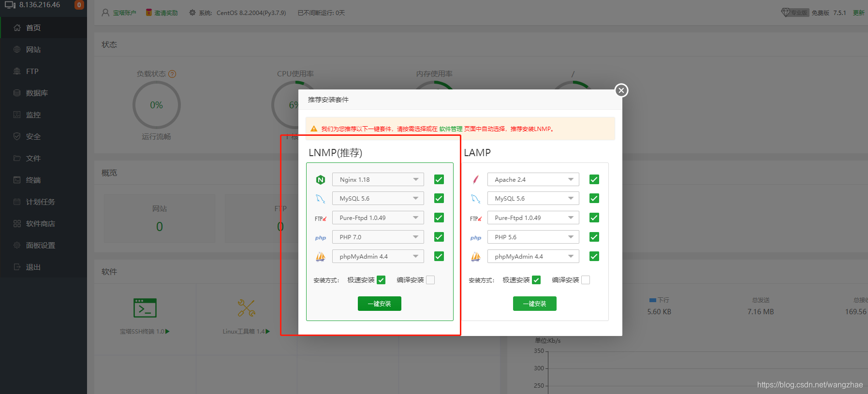
Task: Click the Linux工具箱 wrench icon
Action: [x=247, y=308]
